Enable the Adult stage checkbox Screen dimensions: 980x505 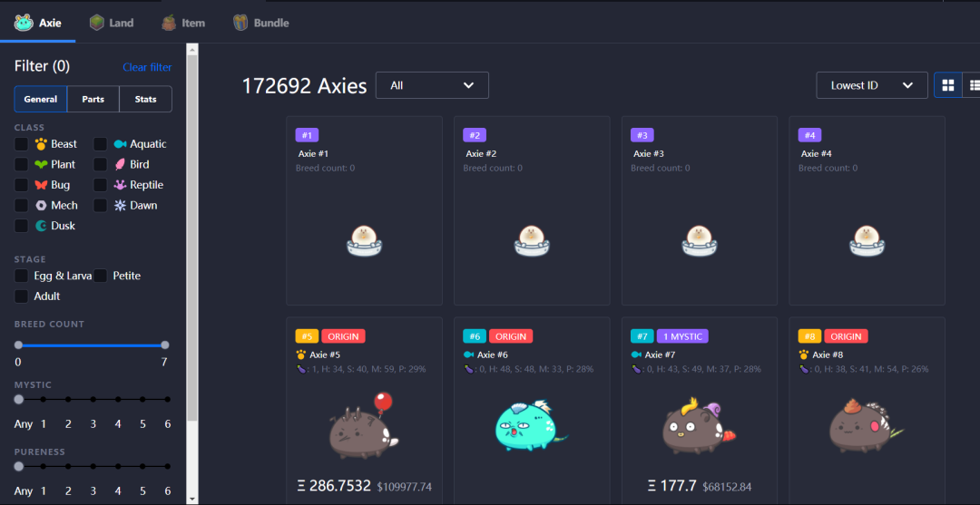21,296
